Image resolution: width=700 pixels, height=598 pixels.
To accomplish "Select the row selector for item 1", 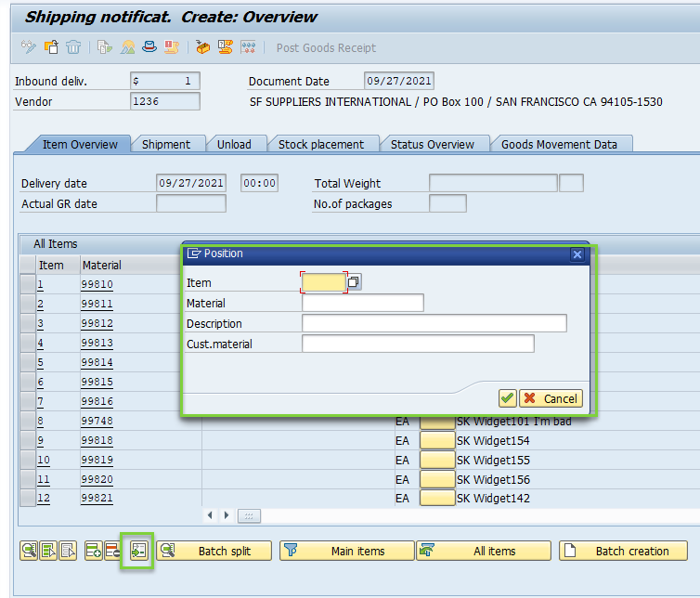I will pos(28,284).
